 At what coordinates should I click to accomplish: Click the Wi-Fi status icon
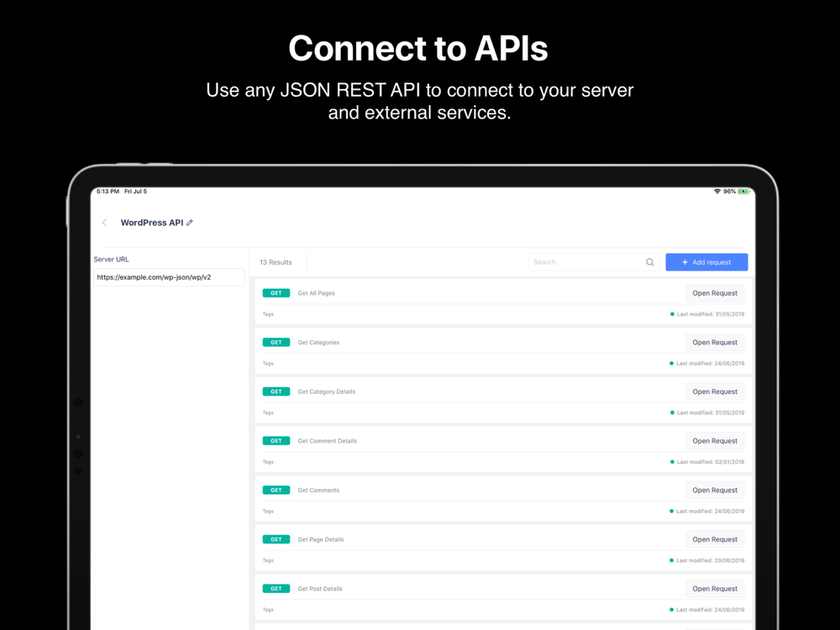(717, 192)
